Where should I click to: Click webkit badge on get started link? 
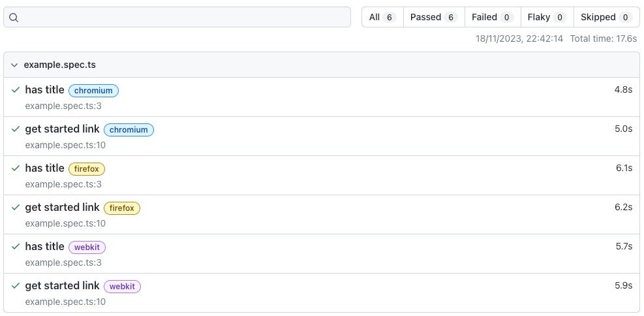(123, 287)
